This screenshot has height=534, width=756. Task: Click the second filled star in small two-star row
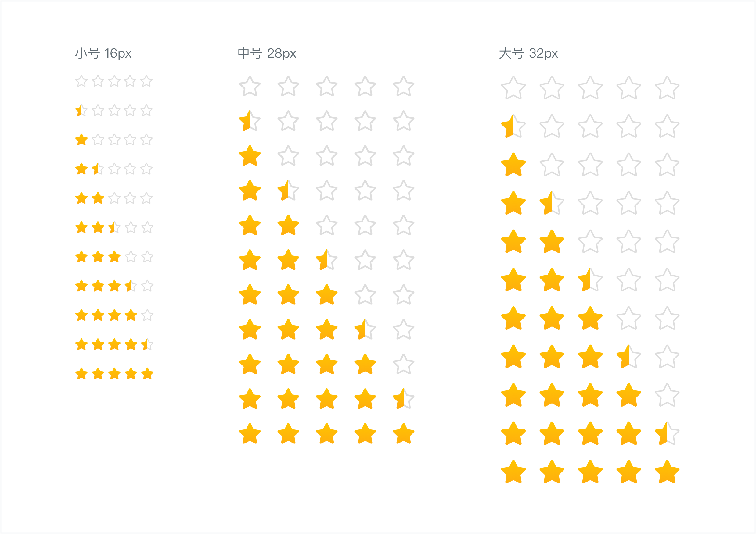(98, 198)
